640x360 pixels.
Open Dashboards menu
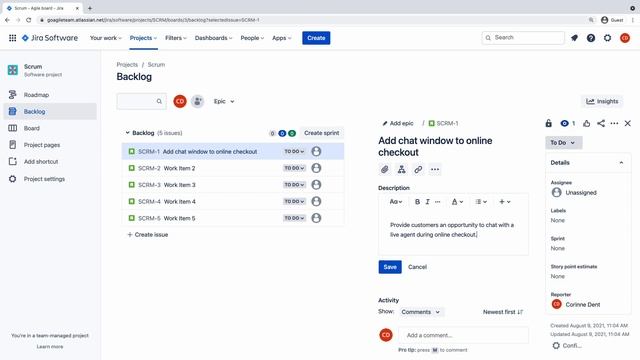click(x=213, y=38)
